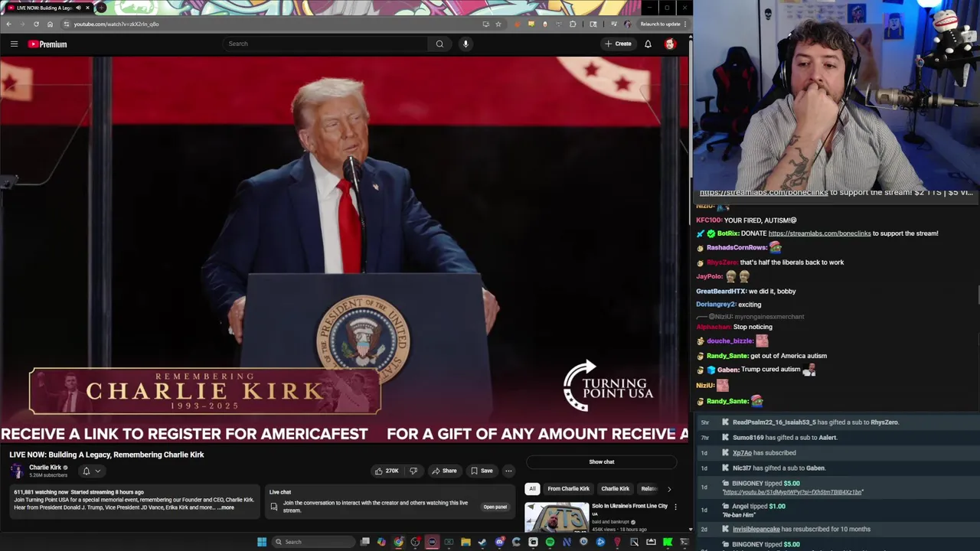Save the video to a playlist
The image size is (980, 551).
pos(482,471)
